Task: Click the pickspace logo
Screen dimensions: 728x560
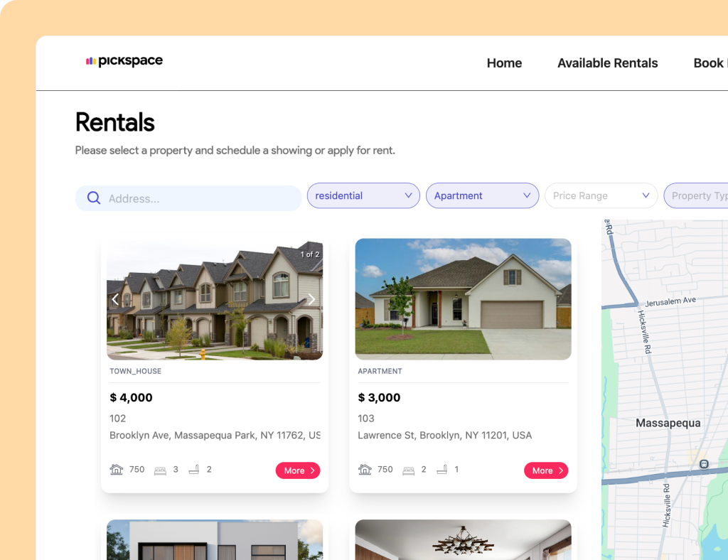Action: click(x=124, y=61)
